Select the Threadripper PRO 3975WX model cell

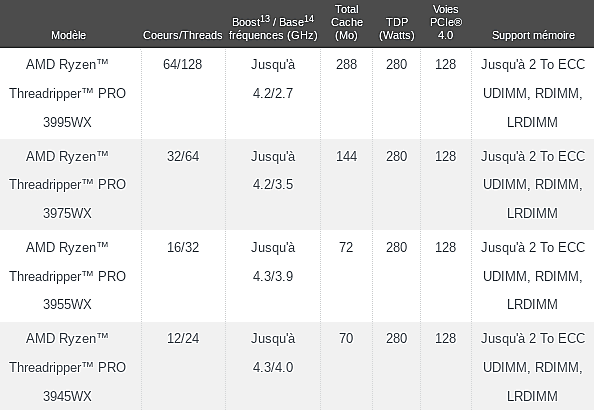point(67,185)
